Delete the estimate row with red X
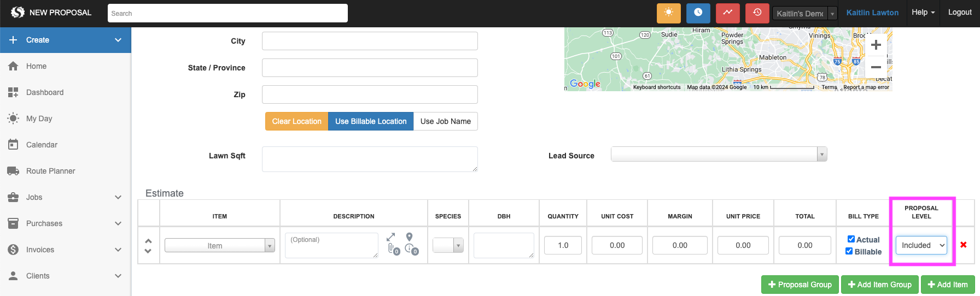The image size is (980, 296). click(x=963, y=245)
